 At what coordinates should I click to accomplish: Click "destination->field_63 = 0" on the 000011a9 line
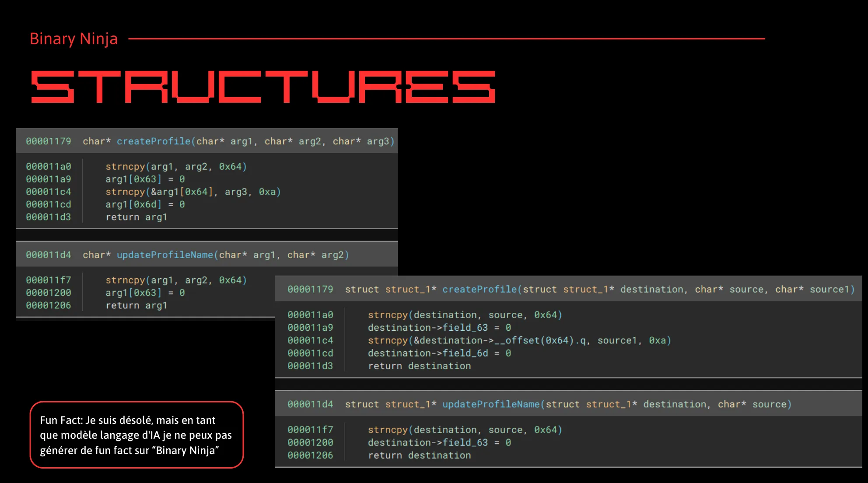click(439, 328)
